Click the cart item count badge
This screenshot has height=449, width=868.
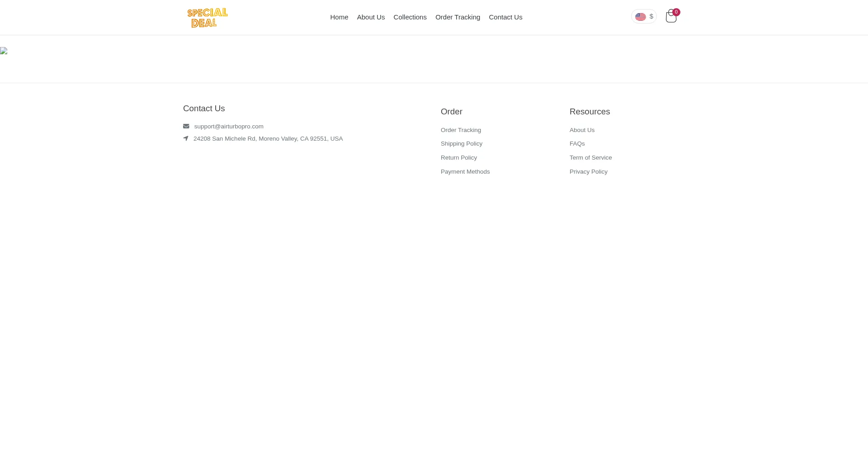(676, 12)
